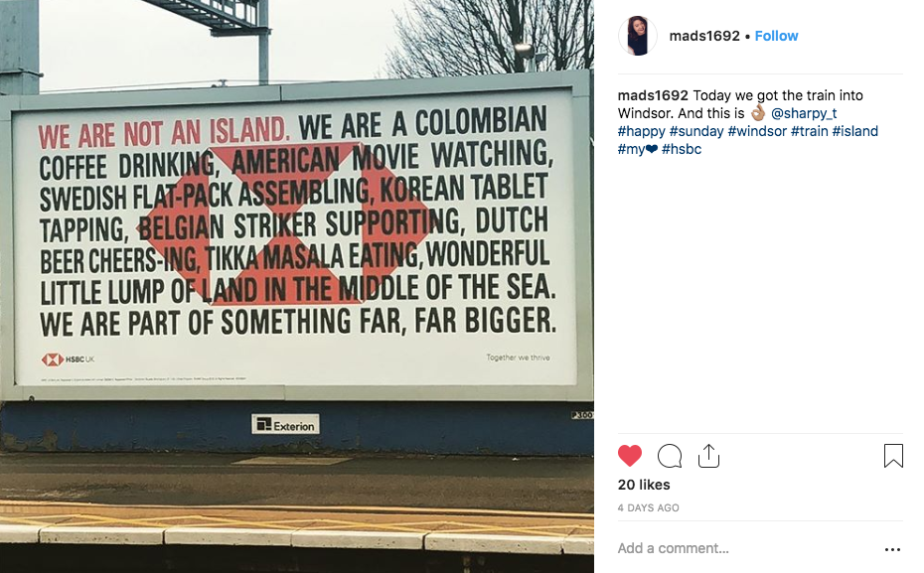Screen dimensions: 924x573
Task: Open the #island hashtag
Action: tap(855, 131)
